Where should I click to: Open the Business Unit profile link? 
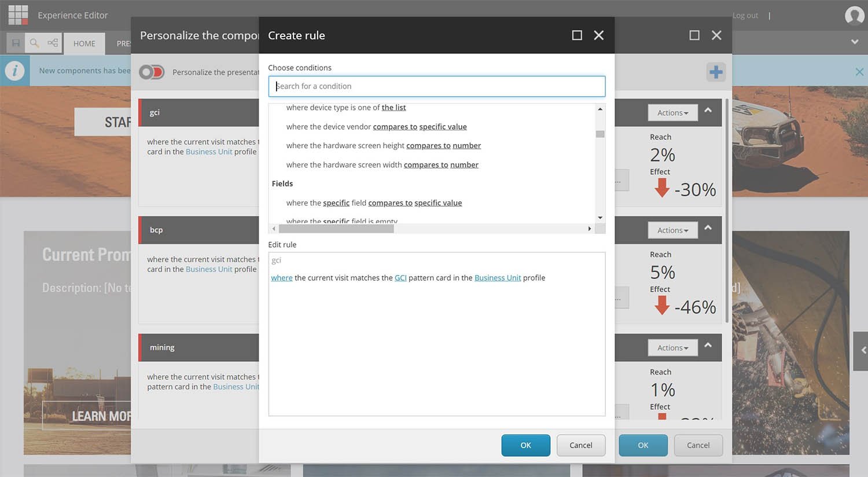[x=498, y=277]
